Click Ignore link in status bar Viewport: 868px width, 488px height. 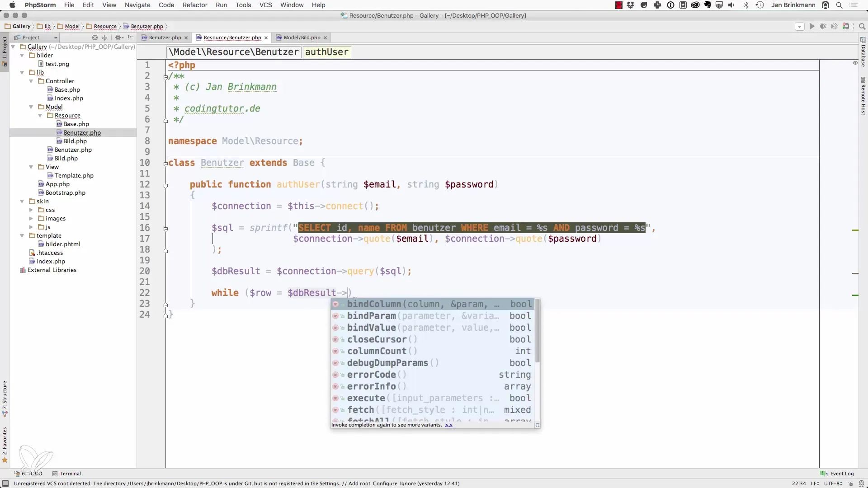407,483
